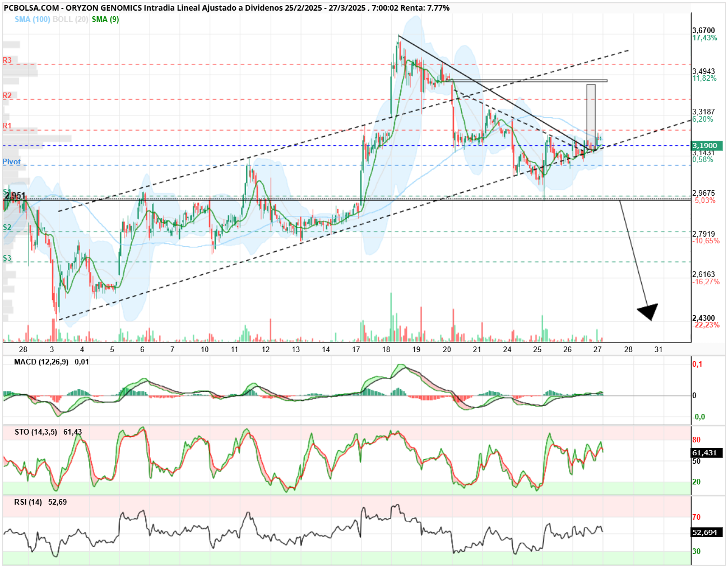The width and height of the screenshot is (728, 568).
Task: Select the 0,58% percentage label
Action: pyautogui.click(x=703, y=160)
